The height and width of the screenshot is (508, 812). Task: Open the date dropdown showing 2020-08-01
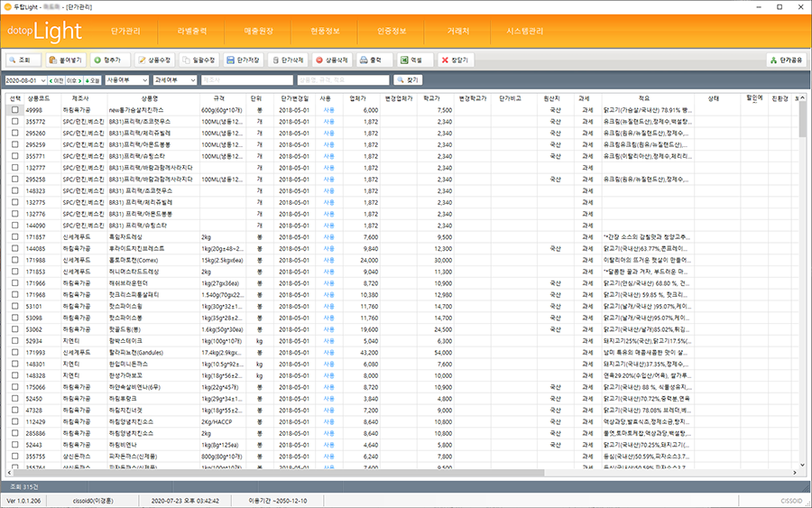click(x=48, y=80)
